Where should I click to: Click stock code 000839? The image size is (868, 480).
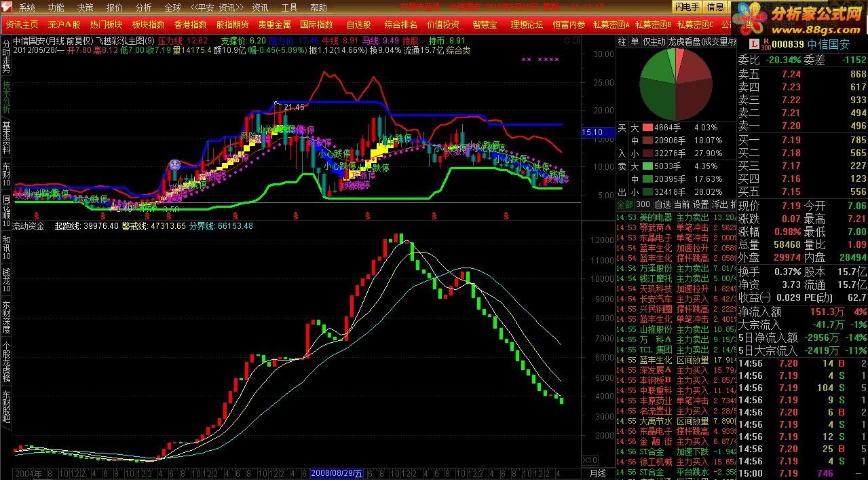(788, 44)
